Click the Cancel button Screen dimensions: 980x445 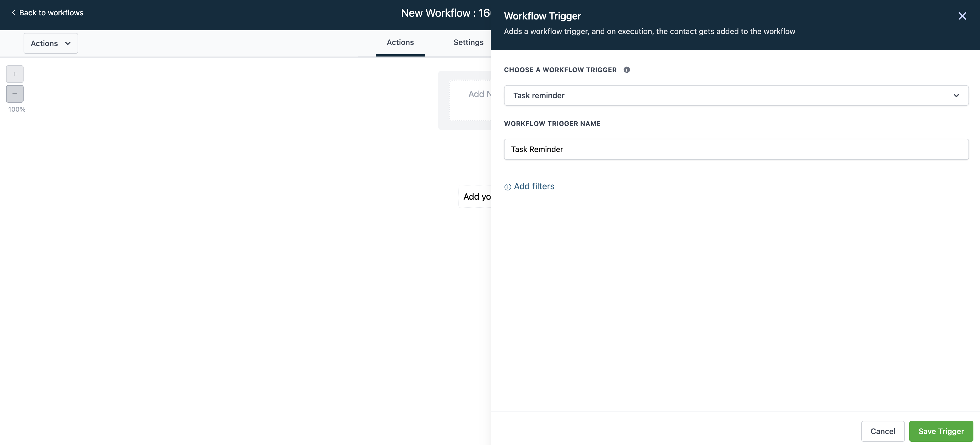(883, 431)
